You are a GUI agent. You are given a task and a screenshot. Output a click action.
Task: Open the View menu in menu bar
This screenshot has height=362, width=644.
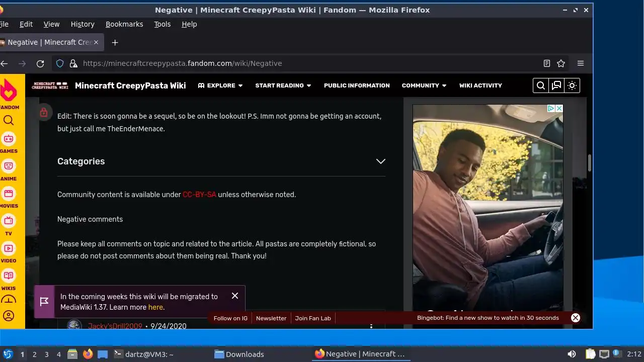tap(51, 24)
